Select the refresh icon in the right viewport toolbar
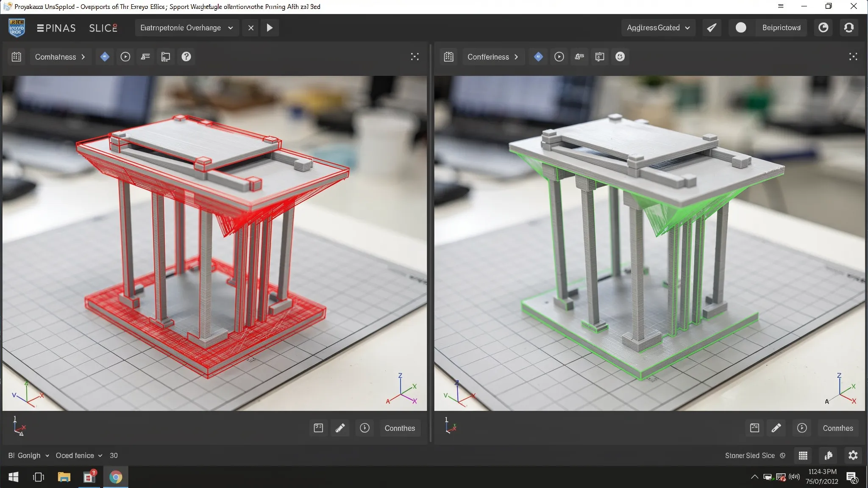The height and width of the screenshot is (488, 868). pos(619,56)
